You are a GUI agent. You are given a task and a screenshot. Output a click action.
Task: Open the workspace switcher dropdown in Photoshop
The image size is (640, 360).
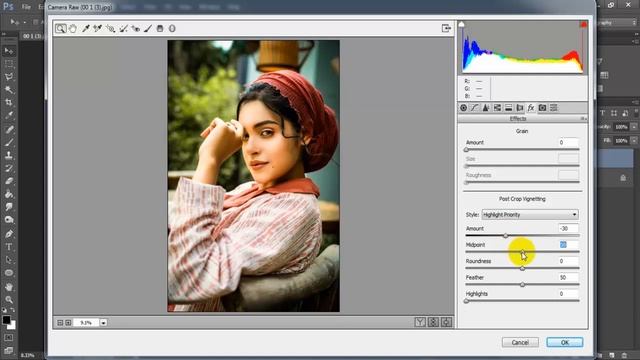(x=617, y=23)
